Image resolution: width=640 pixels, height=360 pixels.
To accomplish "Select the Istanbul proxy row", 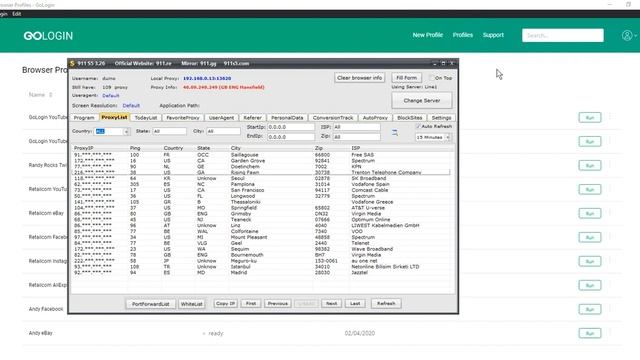I will [261, 267].
